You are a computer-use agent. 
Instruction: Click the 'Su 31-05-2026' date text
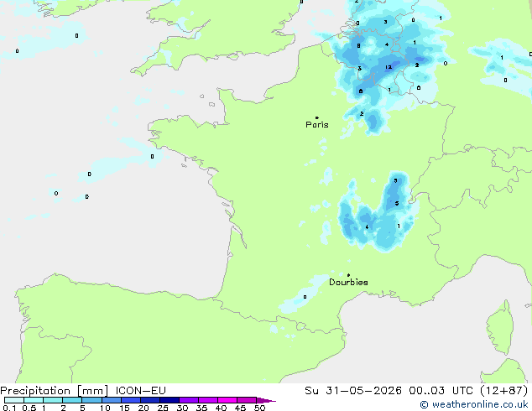coord(353,391)
